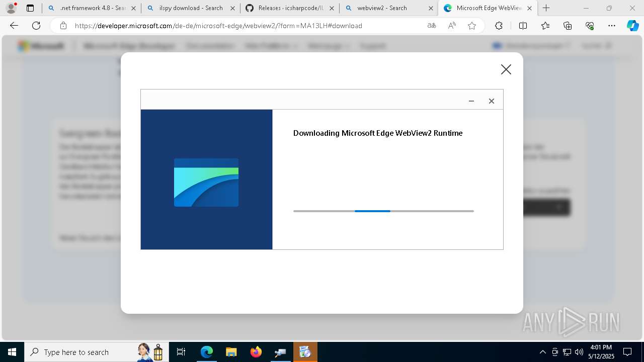
Task: Close the GitHub Releases tab
Action: [331, 8]
